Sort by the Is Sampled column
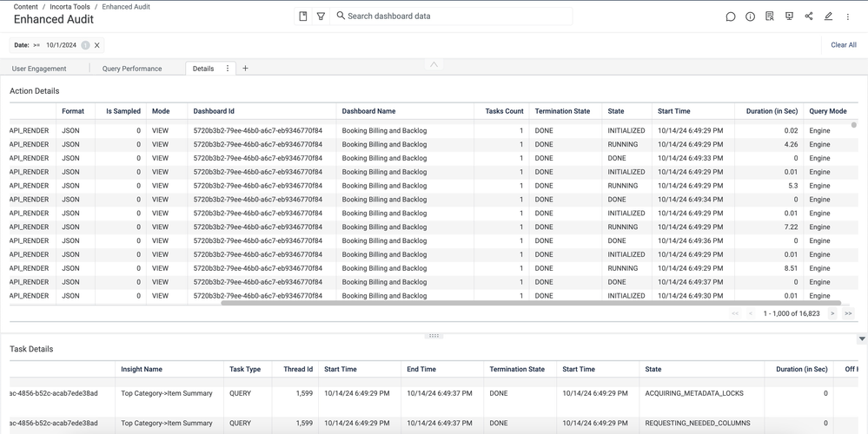The width and height of the screenshot is (868, 434). pos(123,111)
